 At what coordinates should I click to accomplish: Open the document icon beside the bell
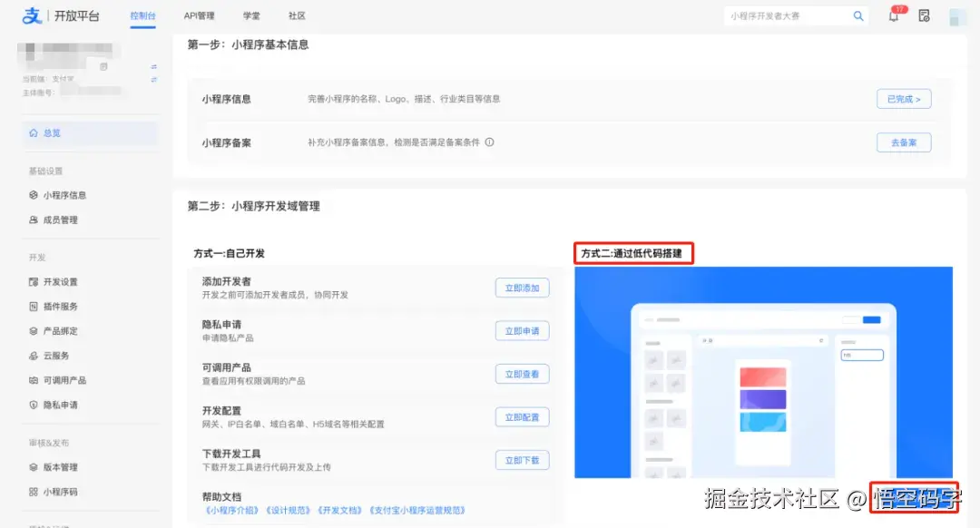coord(924,16)
